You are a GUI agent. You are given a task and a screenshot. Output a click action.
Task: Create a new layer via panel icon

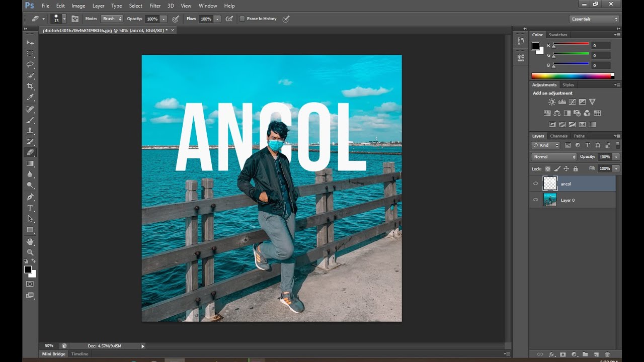point(596,354)
